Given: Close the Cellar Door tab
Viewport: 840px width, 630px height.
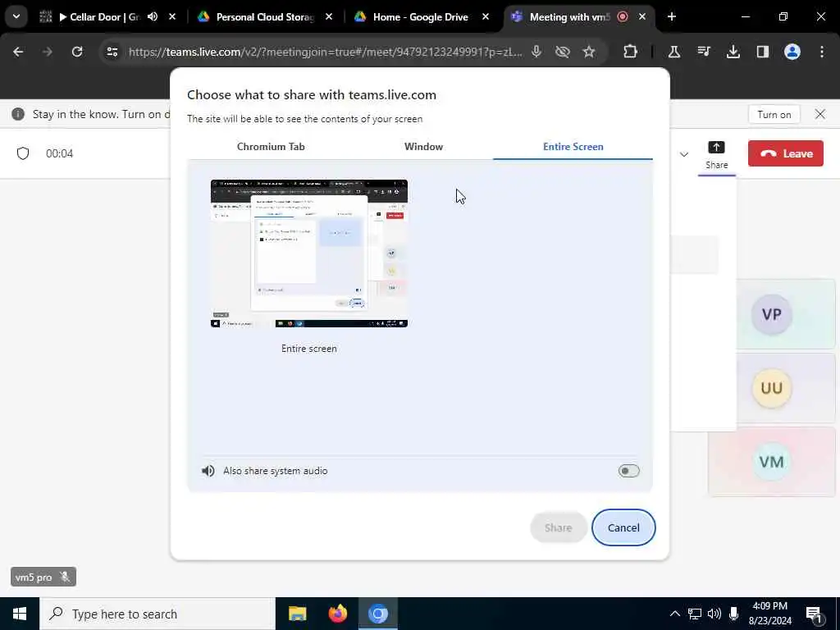Looking at the screenshot, I should point(172,16).
